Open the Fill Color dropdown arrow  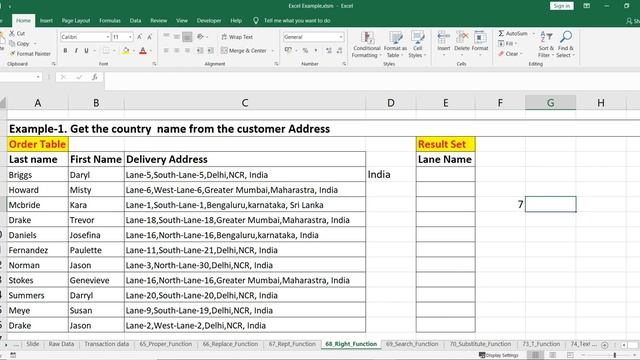pos(133,51)
